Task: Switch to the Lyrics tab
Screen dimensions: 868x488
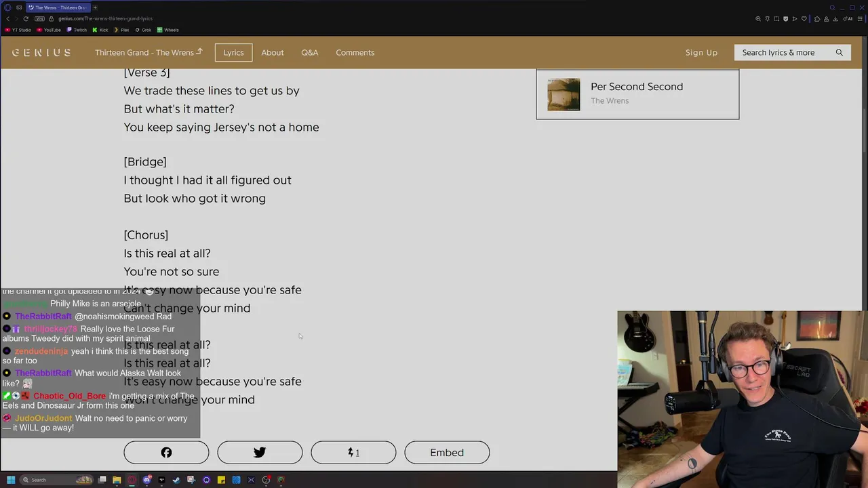Action: click(x=233, y=52)
